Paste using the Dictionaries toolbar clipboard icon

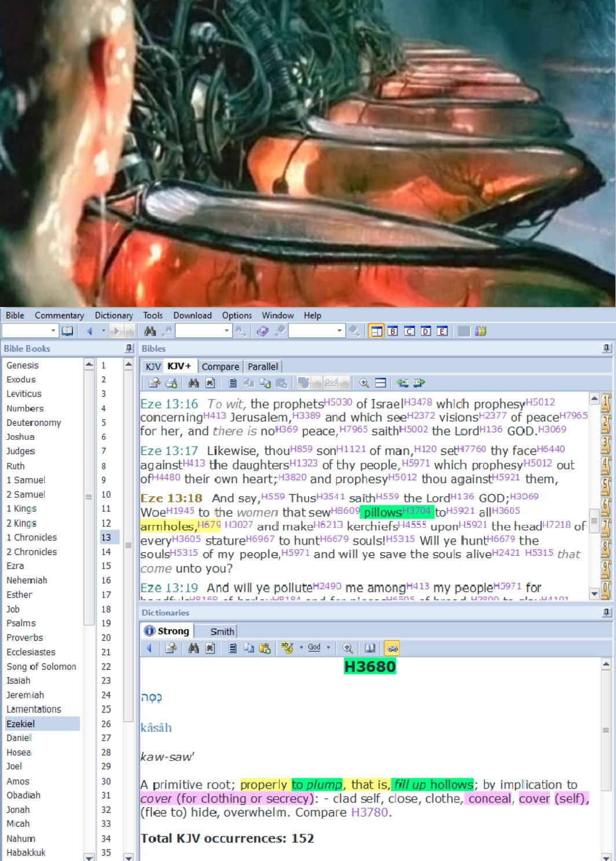[x=265, y=648]
